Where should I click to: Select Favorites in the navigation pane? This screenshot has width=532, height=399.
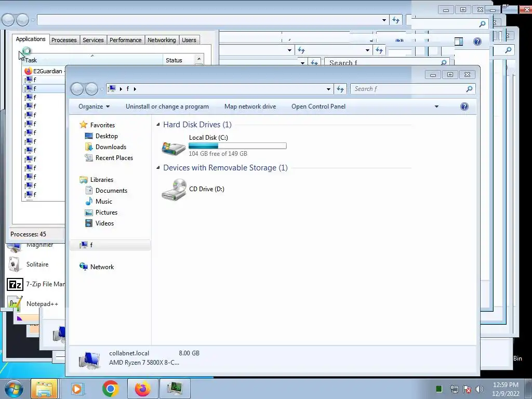click(x=97, y=125)
